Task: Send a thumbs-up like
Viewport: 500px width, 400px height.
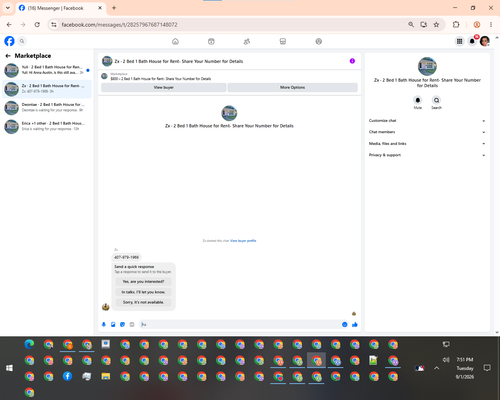Action: 355,324
